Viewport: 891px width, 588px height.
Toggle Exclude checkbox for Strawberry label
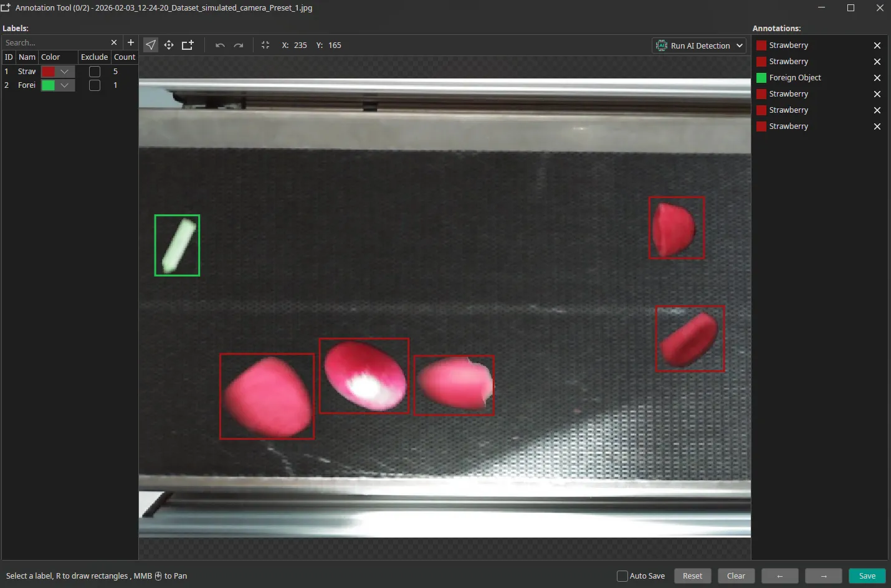(95, 72)
